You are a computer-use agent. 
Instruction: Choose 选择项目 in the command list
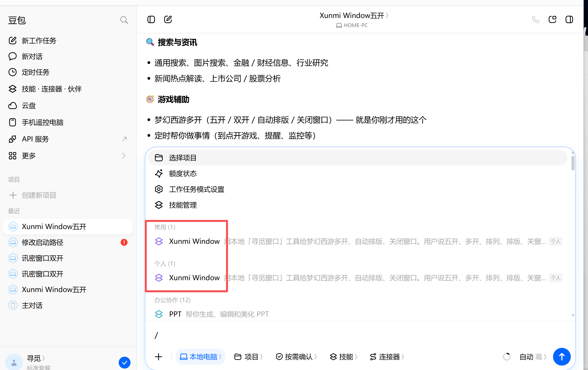(x=358, y=158)
